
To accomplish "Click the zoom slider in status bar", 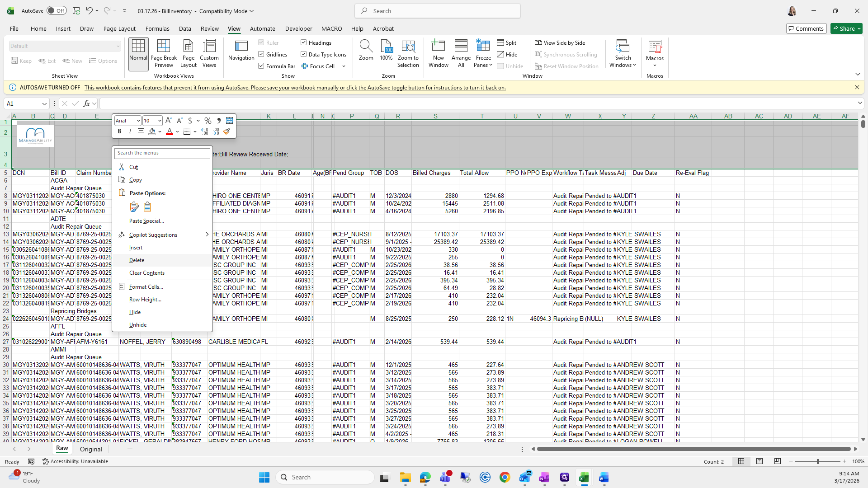I will (x=817, y=461).
